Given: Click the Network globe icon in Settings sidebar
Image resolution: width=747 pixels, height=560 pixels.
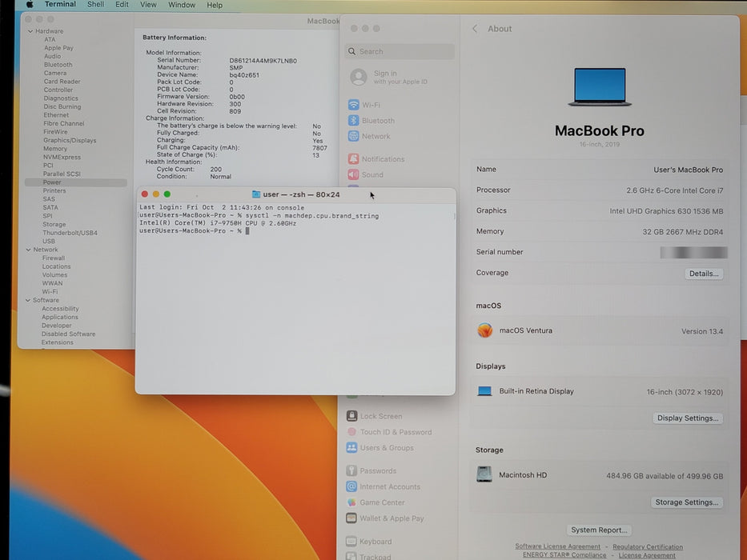Looking at the screenshot, I should pos(354,136).
